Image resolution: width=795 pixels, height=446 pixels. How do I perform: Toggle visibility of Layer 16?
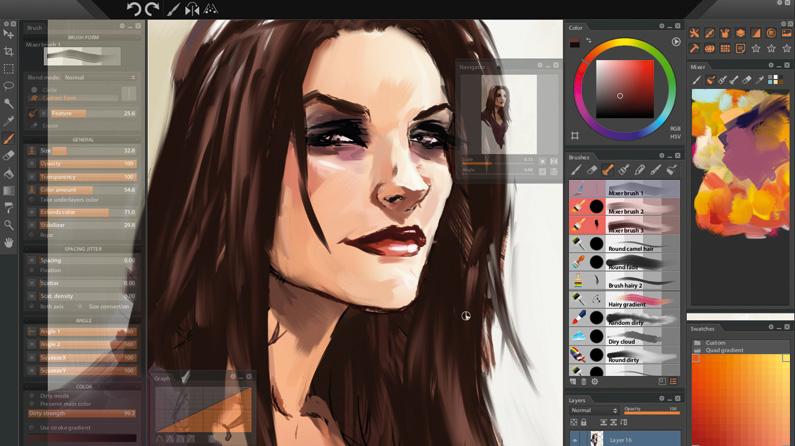click(575, 440)
